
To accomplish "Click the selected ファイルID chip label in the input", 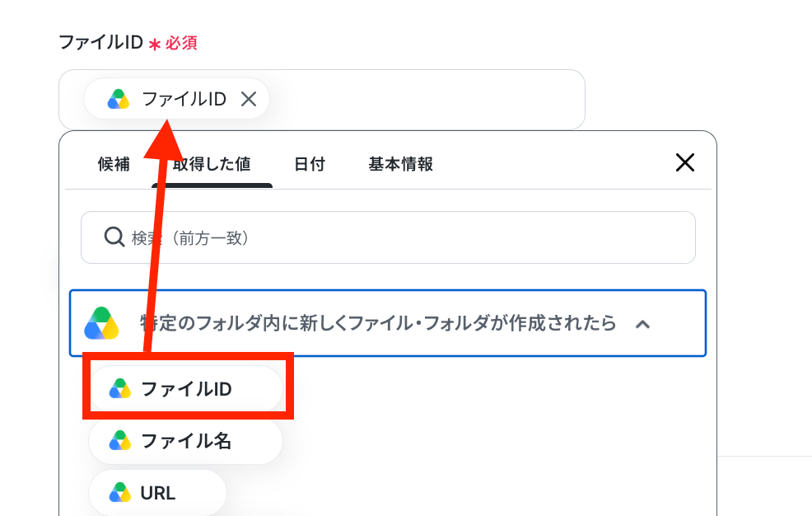I will click(184, 99).
